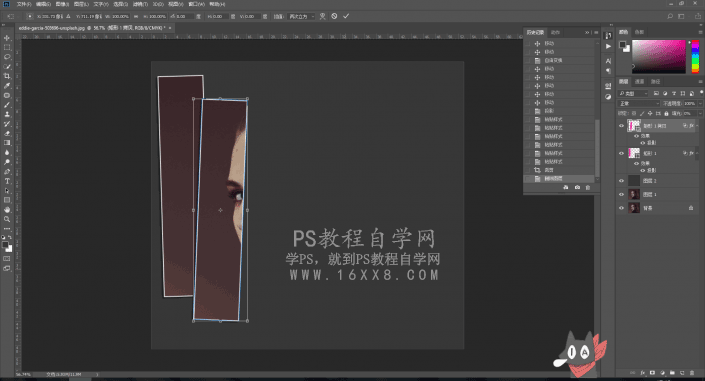Open the 图像(I) menu

[x=62, y=4]
